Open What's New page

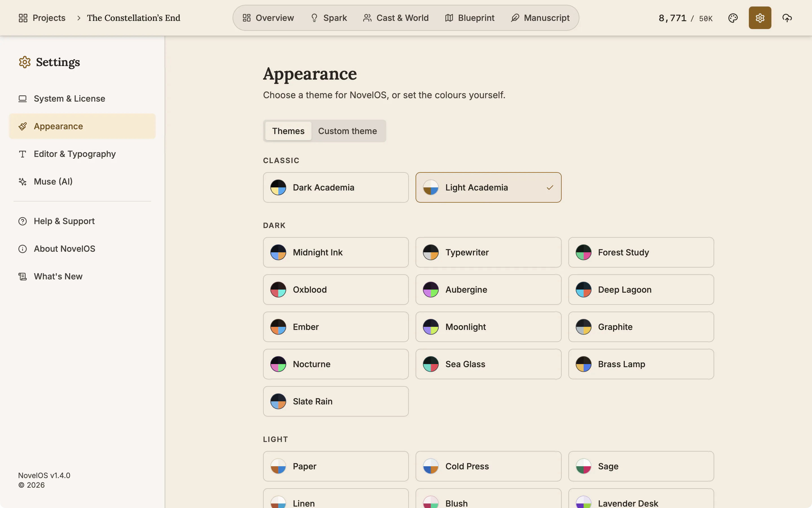(x=82, y=276)
